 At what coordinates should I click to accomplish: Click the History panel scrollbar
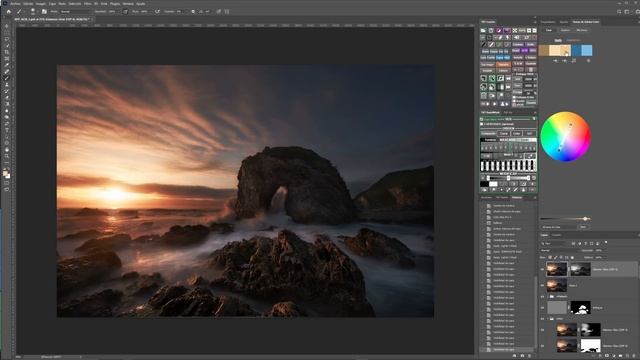536,312
